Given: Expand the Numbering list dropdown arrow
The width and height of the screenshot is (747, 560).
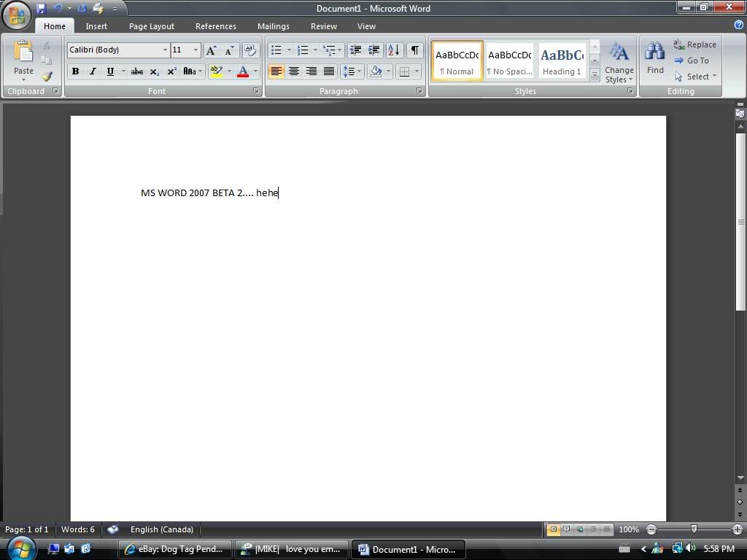Looking at the screenshot, I should click(315, 50).
